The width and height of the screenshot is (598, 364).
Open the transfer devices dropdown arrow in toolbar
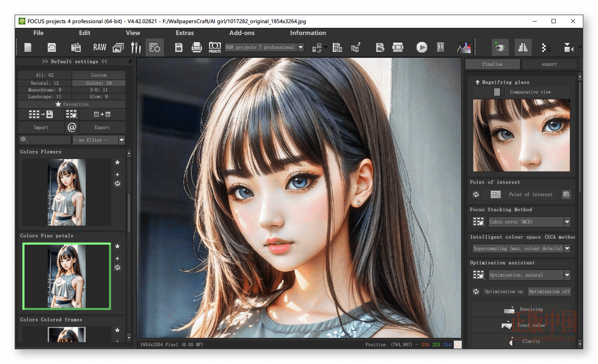(x=326, y=46)
